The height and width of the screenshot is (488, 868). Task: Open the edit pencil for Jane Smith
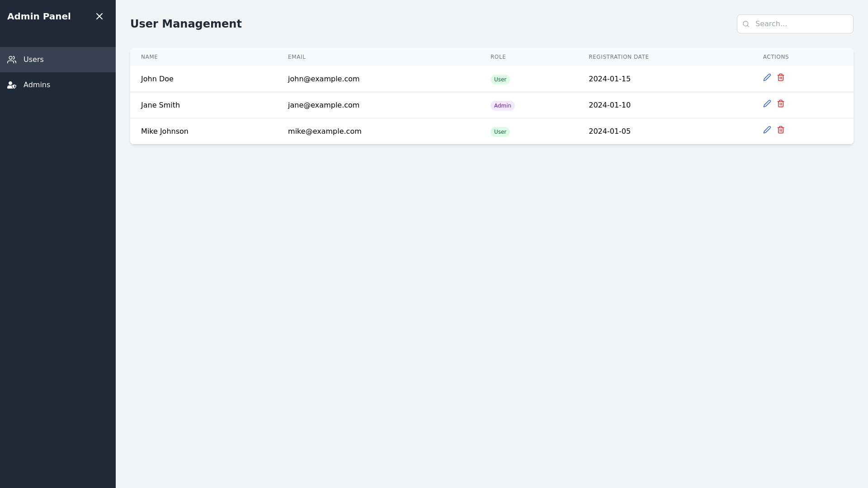(767, 103)
